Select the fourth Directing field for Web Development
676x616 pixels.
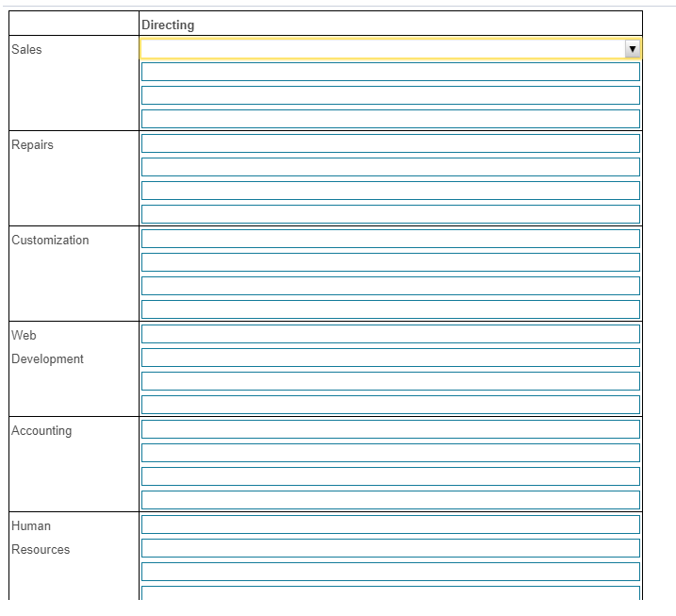tap(390, 405)
